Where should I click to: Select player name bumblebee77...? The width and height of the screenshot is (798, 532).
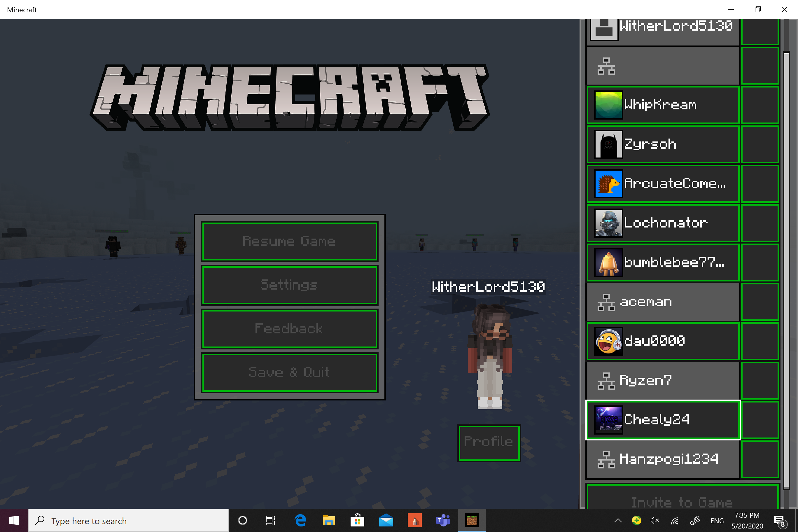pyautogui.click(x=674, y=262)
